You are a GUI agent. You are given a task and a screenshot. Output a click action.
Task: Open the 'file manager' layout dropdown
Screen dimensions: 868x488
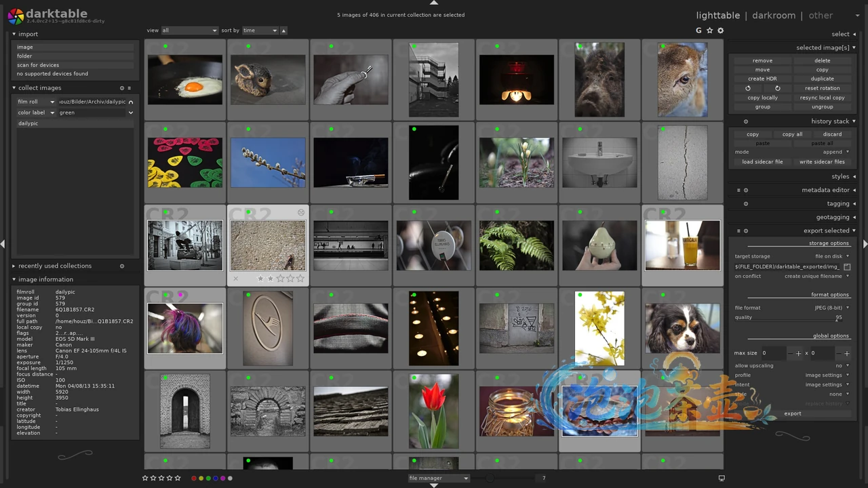pos(439,479)
